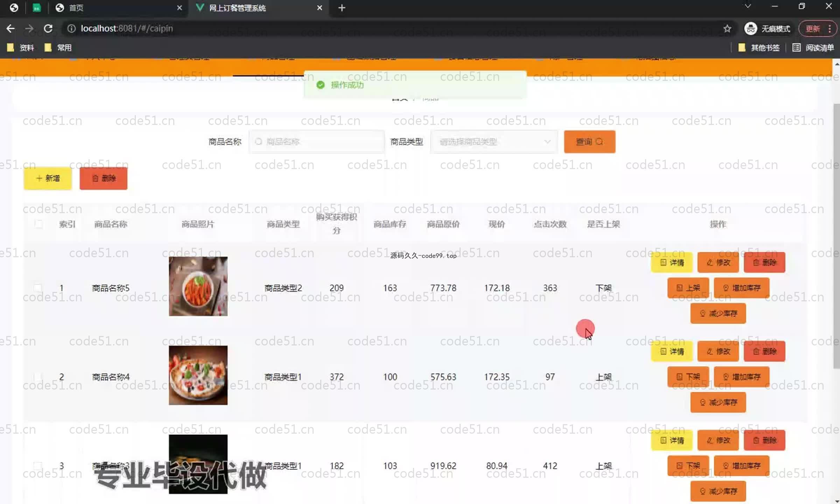Viewport: 840px width, 504px height.
Task: Click the 点击次数 column header
Action: (x=550, y=224)
